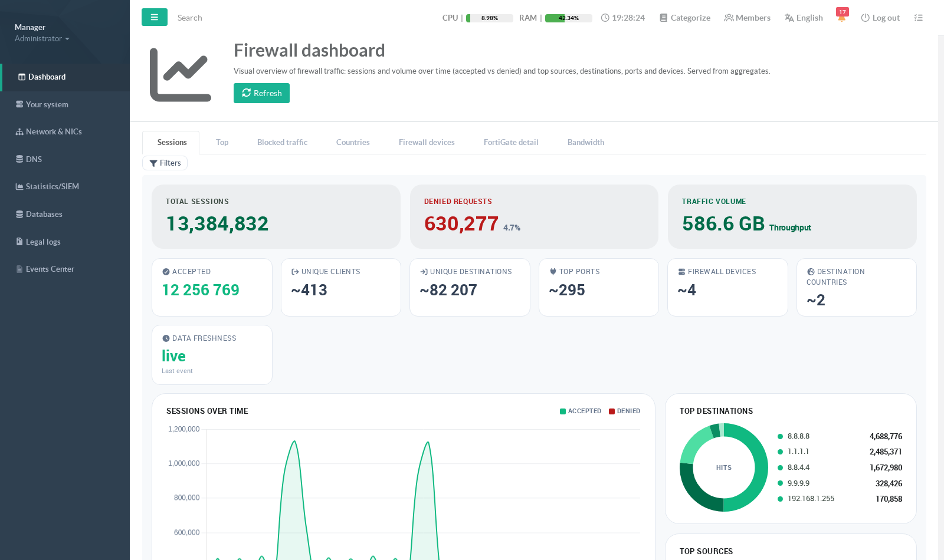This screenshot has width=944, height=560.
Task: Open Statistics/SIEM from sidebar
Action: (65, 186)
